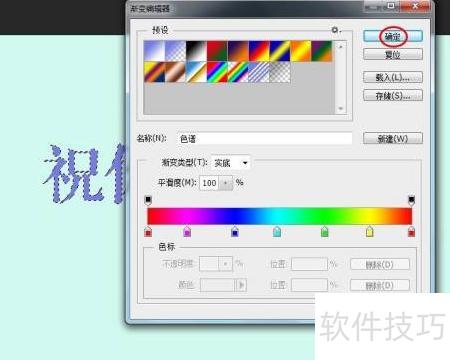This screenshot has height=360, width=450.
Task: Open the 渐变类型 gradient type dropdown
Action: (x=231, y=163)
